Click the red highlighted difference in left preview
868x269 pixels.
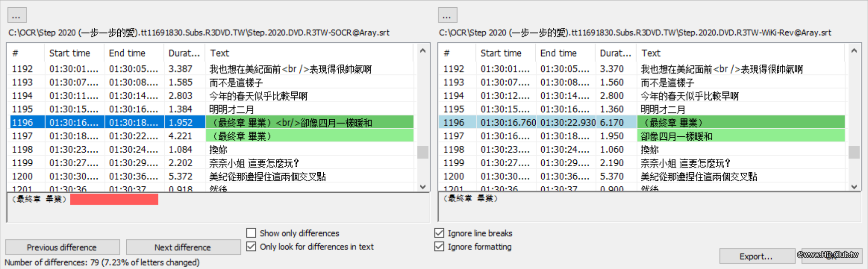pos(114,199)
